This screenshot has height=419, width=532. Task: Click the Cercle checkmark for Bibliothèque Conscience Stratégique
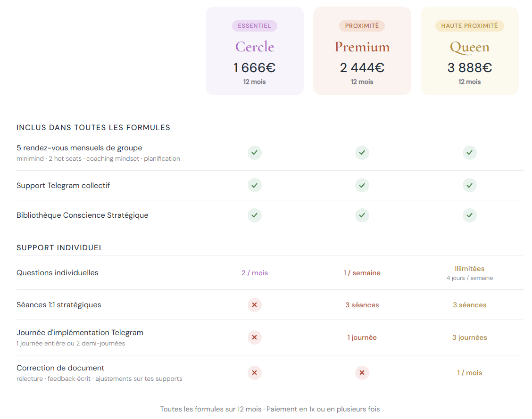(255, 215)
